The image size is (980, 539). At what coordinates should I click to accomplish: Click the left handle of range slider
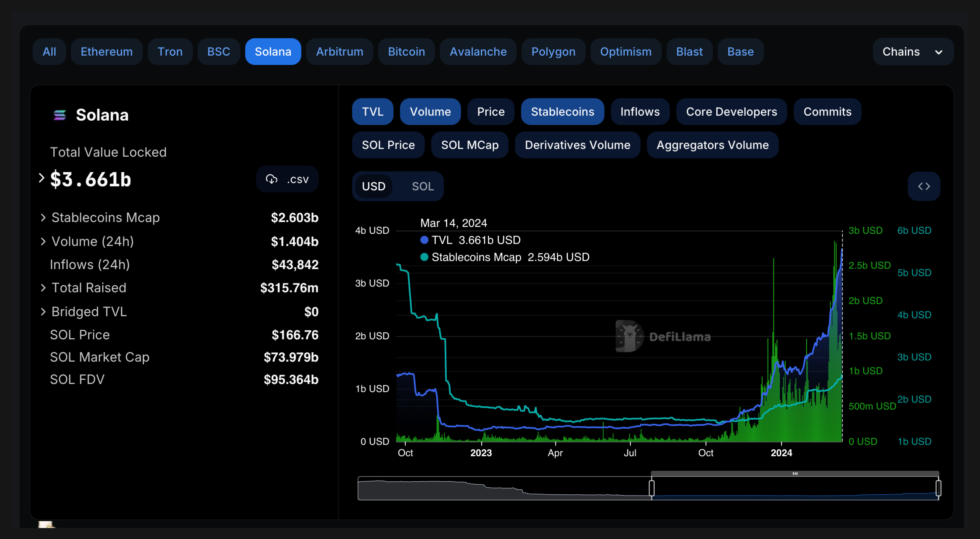(x=651, y=488)
